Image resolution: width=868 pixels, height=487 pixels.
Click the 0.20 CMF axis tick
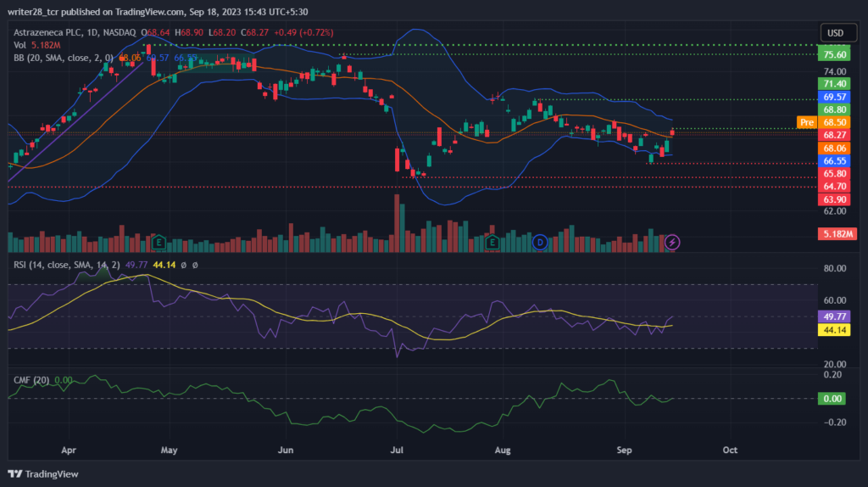(x=832, y=374)
